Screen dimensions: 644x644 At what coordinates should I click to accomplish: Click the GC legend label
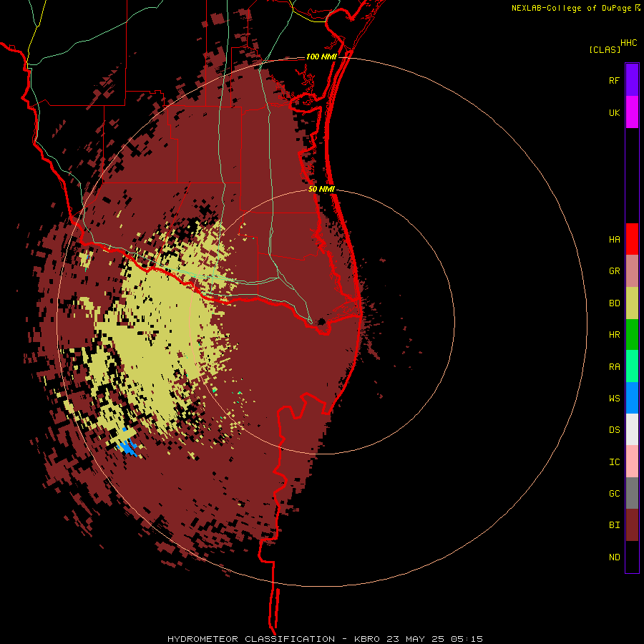tap(614, 493)
